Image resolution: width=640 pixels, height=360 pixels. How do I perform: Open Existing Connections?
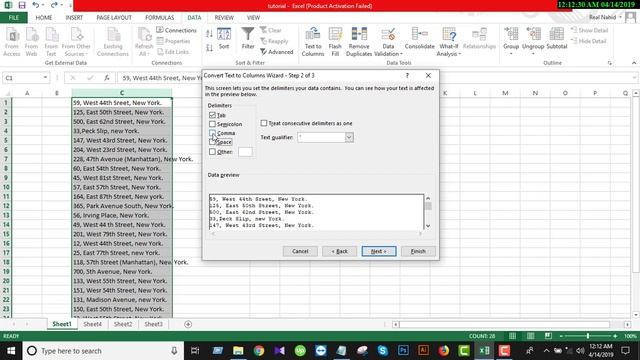click(x=113, y=42)
